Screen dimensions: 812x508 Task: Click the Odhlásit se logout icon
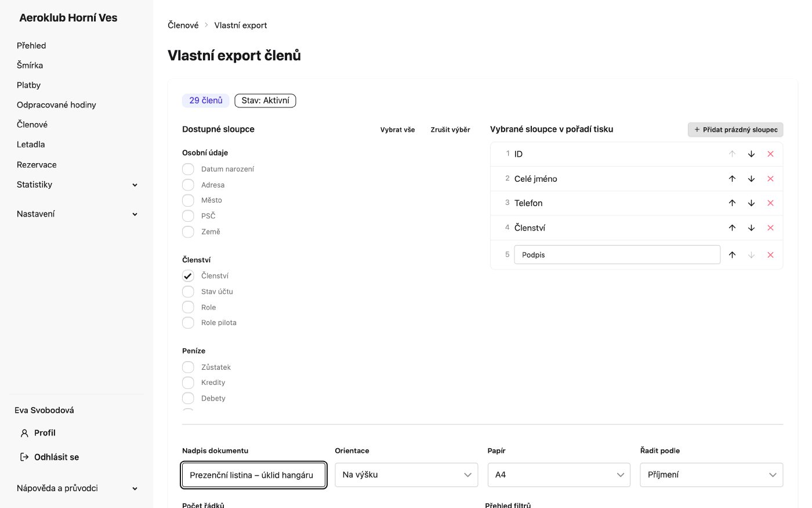pyautogui.click(x=24, y=457)
